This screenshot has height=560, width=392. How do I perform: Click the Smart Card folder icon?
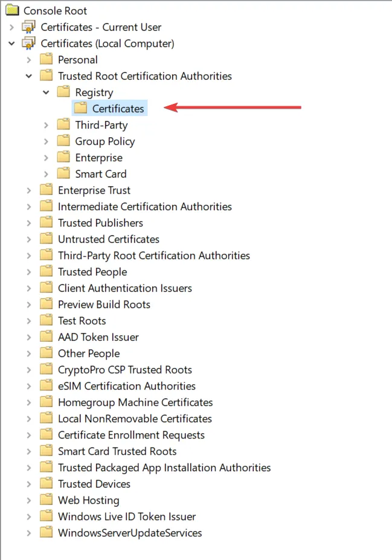pos(63,173)
